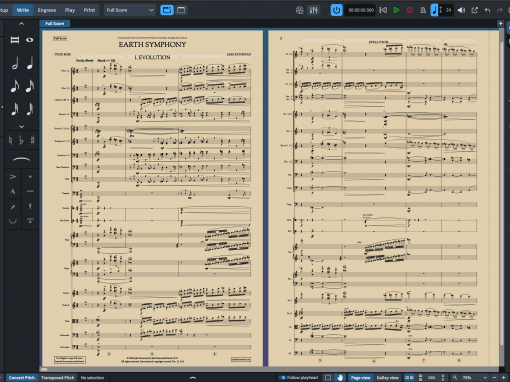Apply the marcato articulation
510x382 pixels.
pos(13,191)
